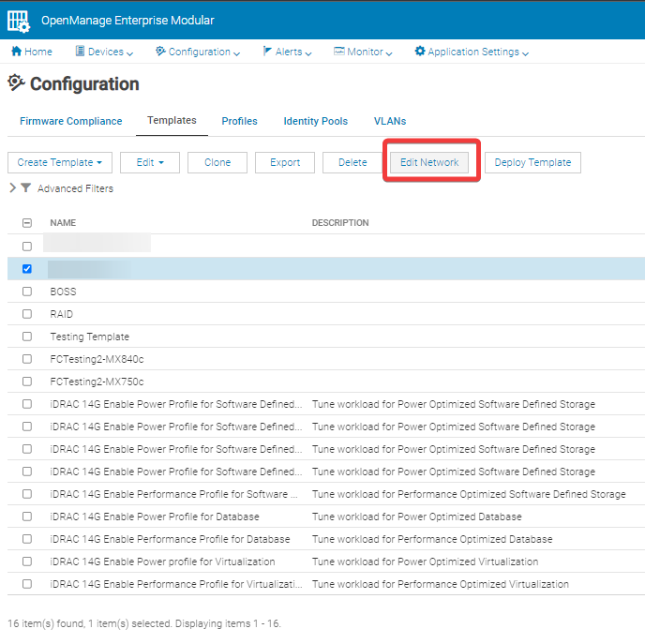Click the Alerts flag icon
The image size is (645, 644).
click(267, 52)
